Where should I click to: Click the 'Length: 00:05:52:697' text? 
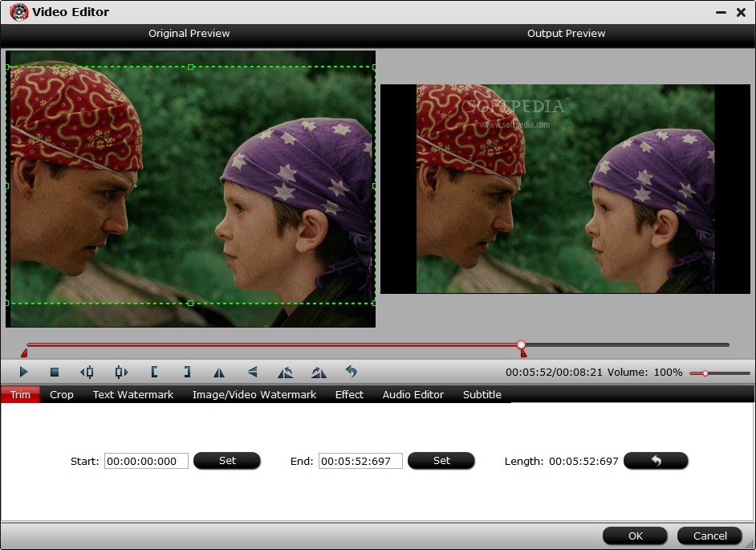coord(561,461)
